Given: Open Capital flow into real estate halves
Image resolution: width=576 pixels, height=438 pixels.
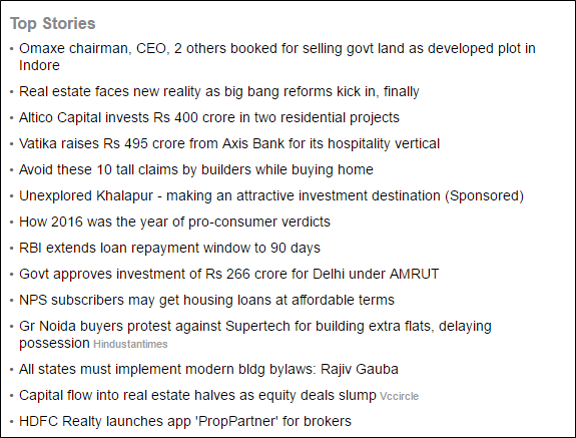Looking at the screenshot, I should (198, 395).
